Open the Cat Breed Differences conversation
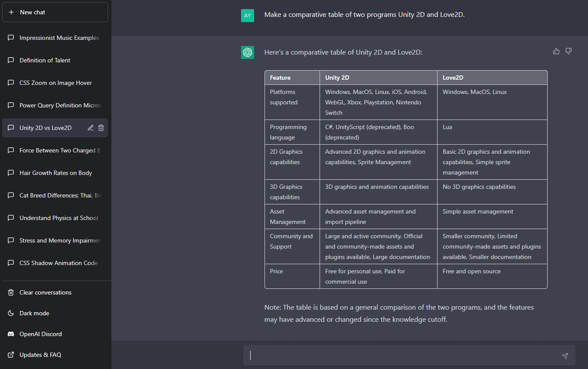588x369 pixels. click(x=55, y=195)
